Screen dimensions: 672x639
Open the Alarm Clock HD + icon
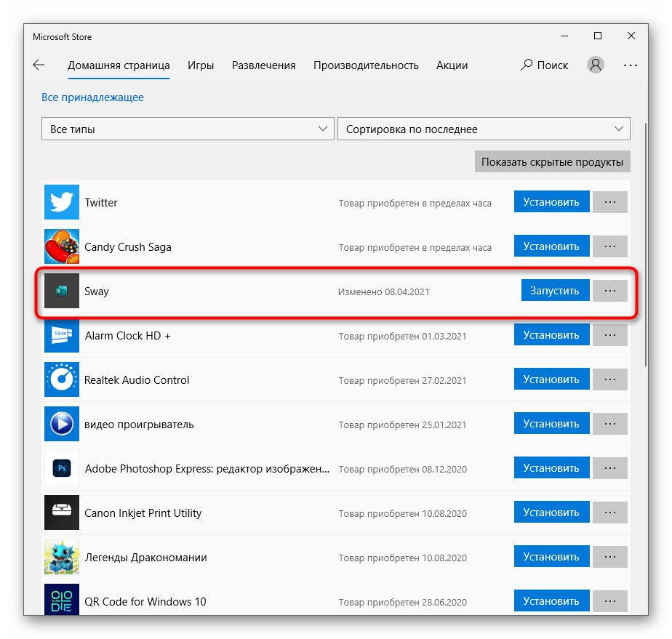pos(62,335)
